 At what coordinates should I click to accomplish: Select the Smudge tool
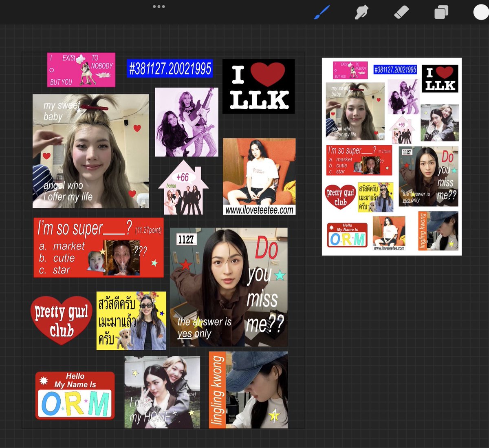[x=361, y=12]
